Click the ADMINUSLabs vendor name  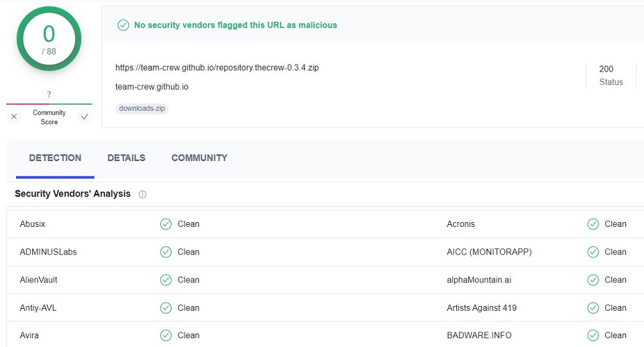coord(48,252)
